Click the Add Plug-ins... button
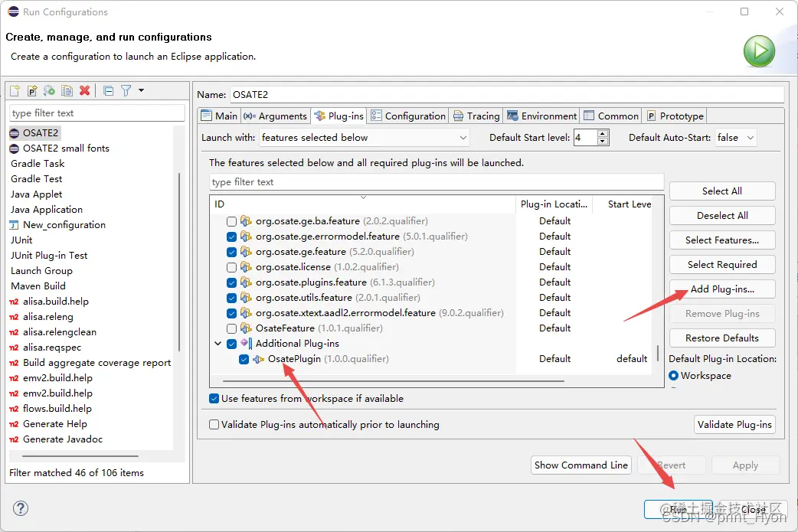Screen dimensions: 798x532 pos(722,289)
